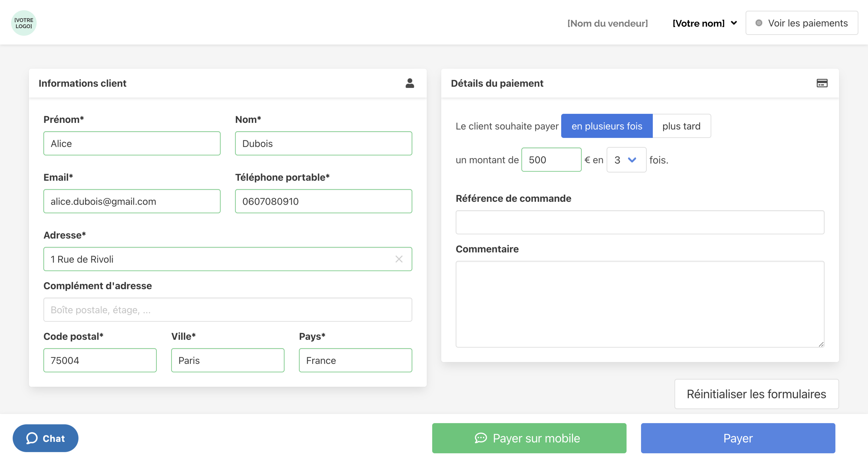Click the Nom input field

pos(324,143)
